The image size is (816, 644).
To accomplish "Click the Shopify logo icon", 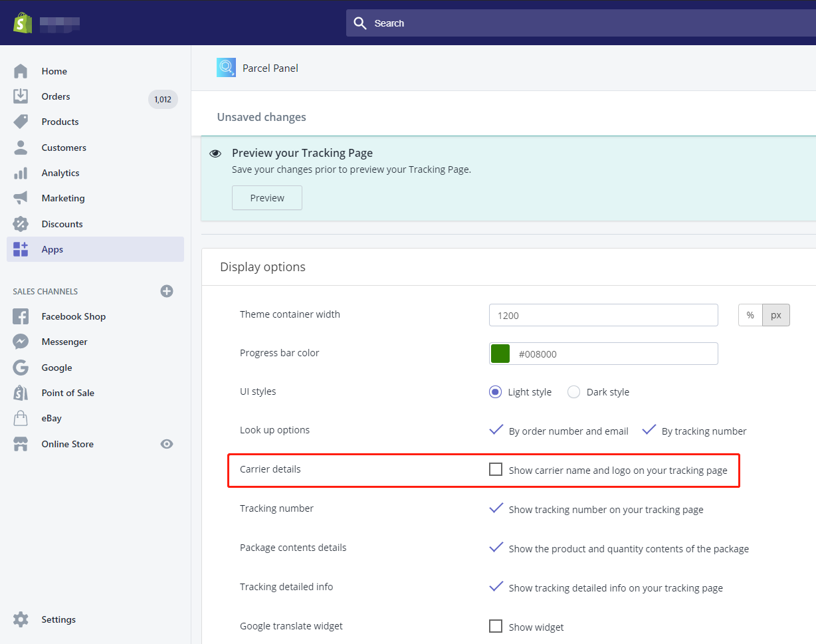I will 23,23.
